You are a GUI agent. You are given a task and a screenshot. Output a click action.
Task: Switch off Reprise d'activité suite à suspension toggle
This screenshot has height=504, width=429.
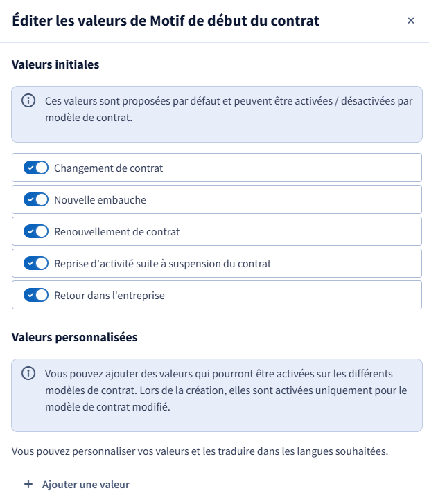36,263
